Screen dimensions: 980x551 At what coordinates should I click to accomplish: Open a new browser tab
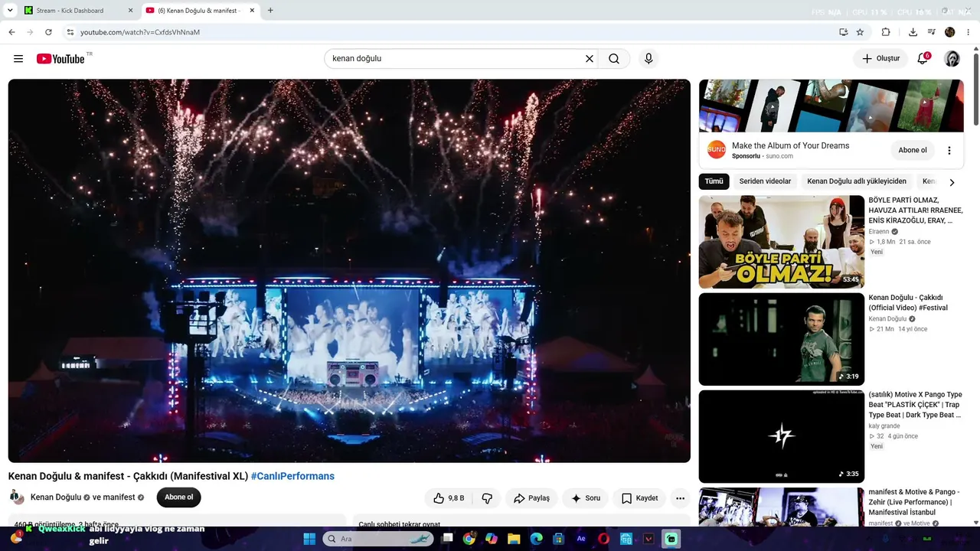(270, 11)
